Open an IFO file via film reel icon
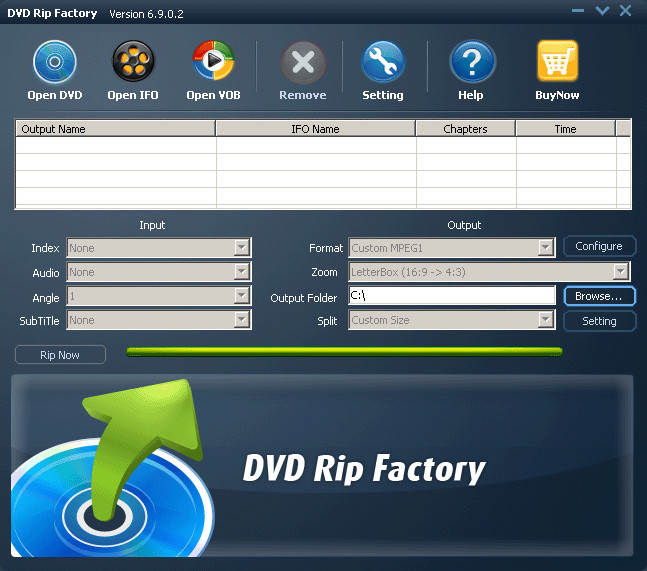Image resolution: width=647 pixels, height=571 pixels. coord(133,61)
